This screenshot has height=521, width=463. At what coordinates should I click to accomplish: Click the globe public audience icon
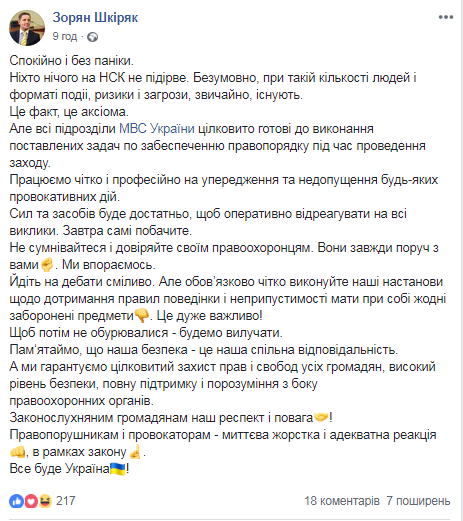pos(92,37)
